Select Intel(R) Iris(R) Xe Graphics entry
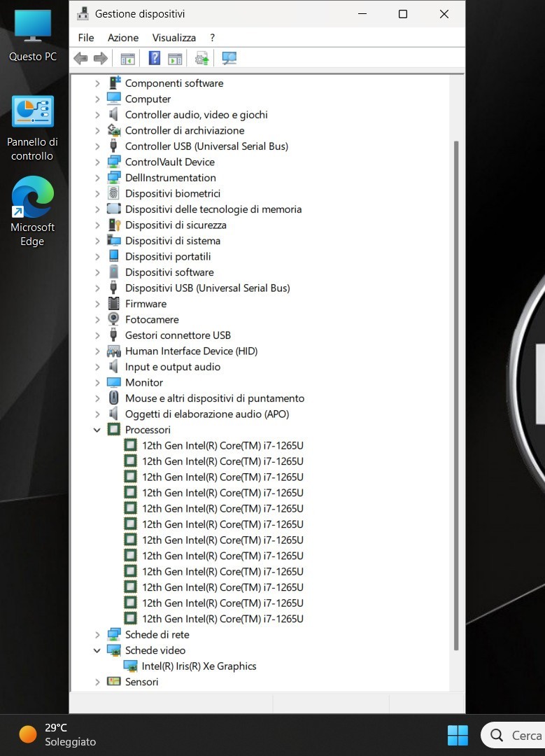The height and width of the screenshot is (756, 545). click(199, 666)
